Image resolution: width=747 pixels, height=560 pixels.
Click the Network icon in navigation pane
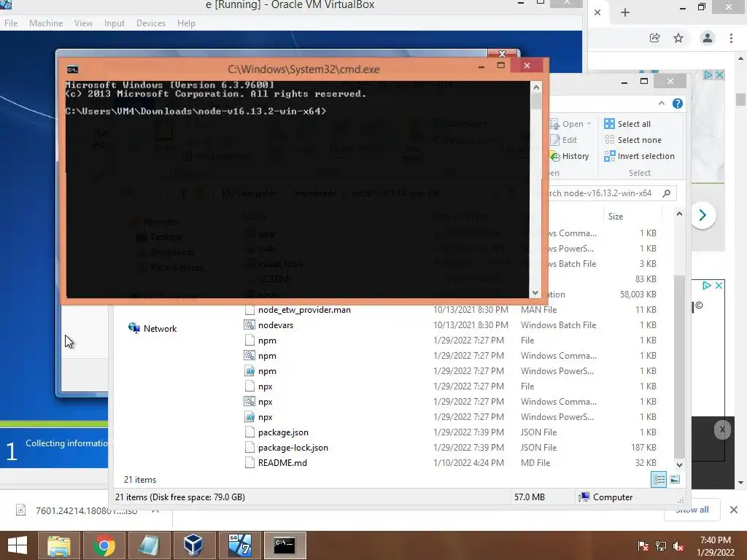(134, 328)
